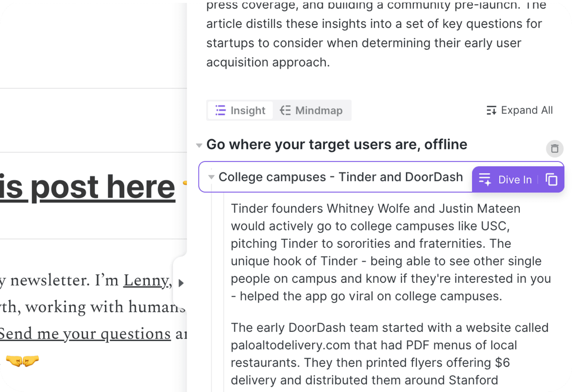Open the 'Send me your questions' link
Screen dimensions: 572x392
[85, 334]
